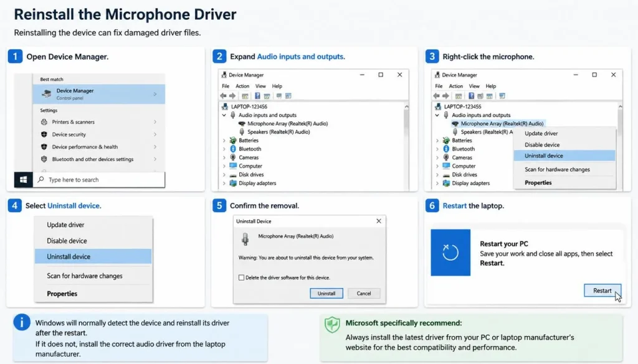
Task: Click the Forward arrow in step 2 Device Manager toolbar
Action: pyautogui.click(x=232, y=96)
